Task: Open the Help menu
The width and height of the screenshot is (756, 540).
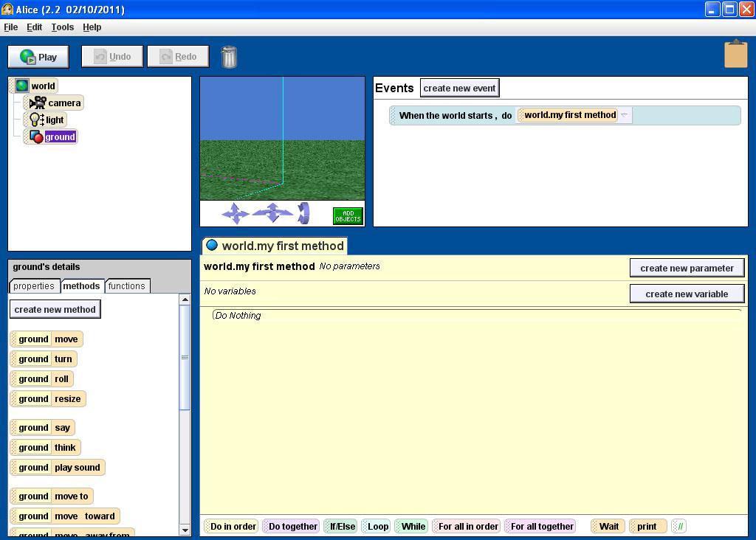Action: tap(92, 27)
